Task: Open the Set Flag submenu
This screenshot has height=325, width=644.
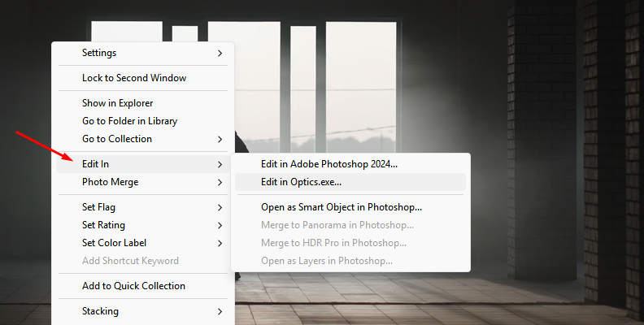Action: click(142, 207)
